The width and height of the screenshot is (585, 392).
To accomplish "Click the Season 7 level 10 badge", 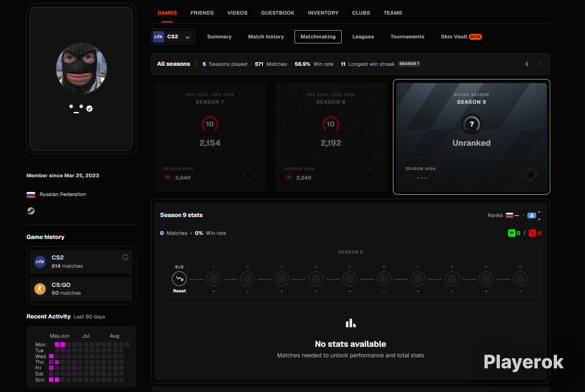I will click(x=210, y=124).
